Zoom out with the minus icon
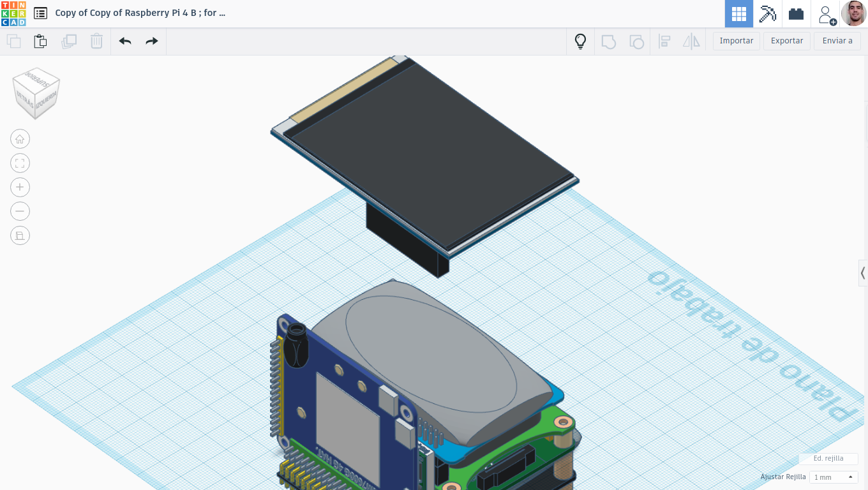The image size is (868, 490). tap(20, 211)
